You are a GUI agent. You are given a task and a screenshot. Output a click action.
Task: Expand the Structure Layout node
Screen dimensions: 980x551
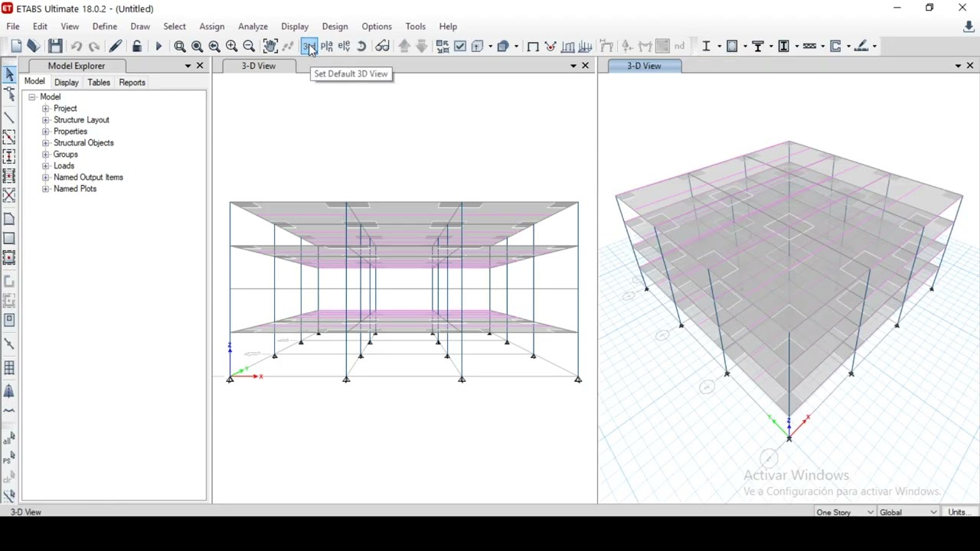point(46,120)
